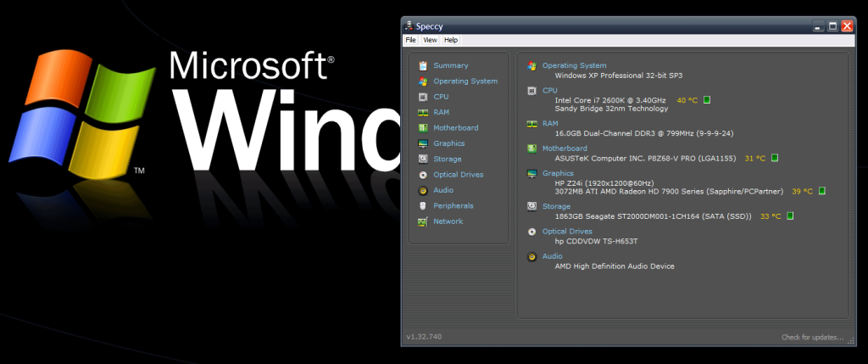Click the Storage heading in summary panel
The image size is (868, 364).
tap(556, 206)
